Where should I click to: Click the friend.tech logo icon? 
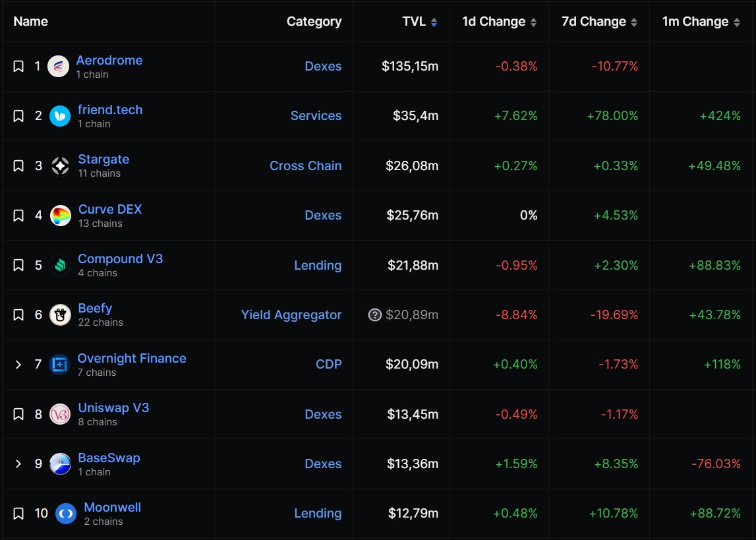59,116
